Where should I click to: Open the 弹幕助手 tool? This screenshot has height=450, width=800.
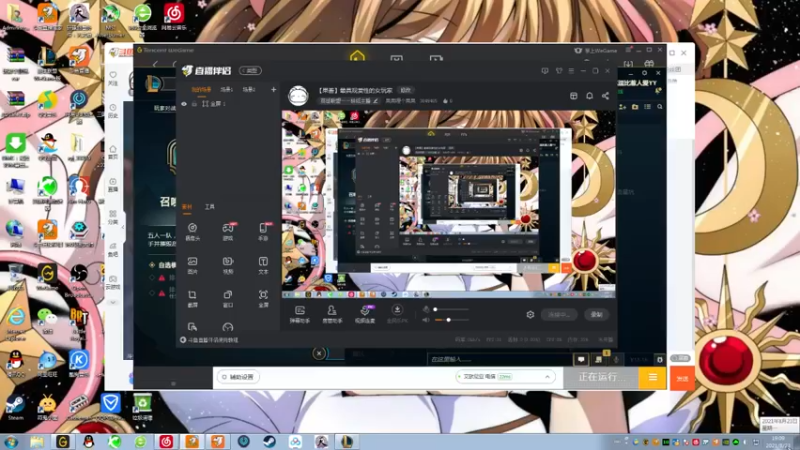300,314
